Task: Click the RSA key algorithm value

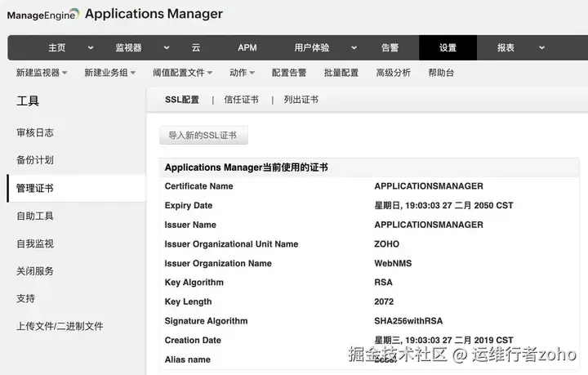Action: pos(383,283)
